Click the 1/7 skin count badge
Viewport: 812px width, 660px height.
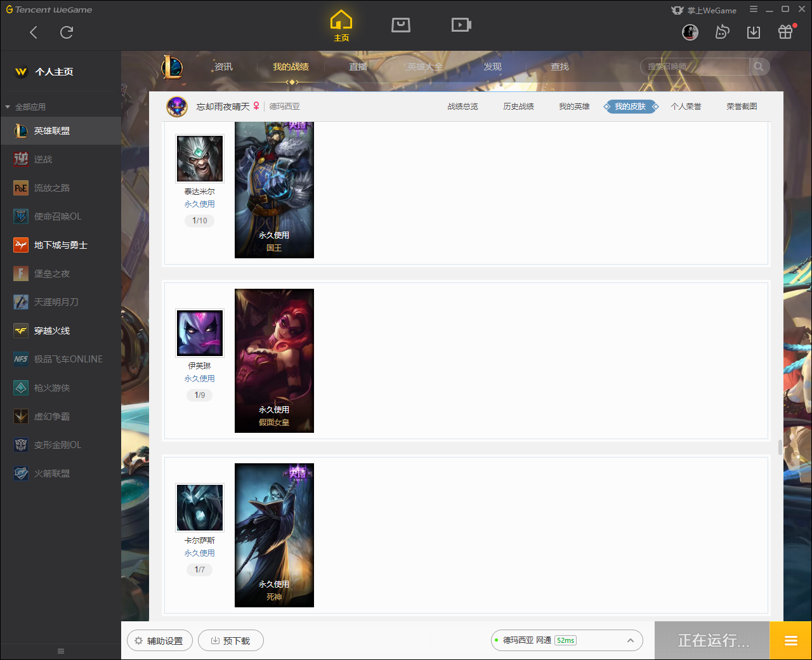200,570
